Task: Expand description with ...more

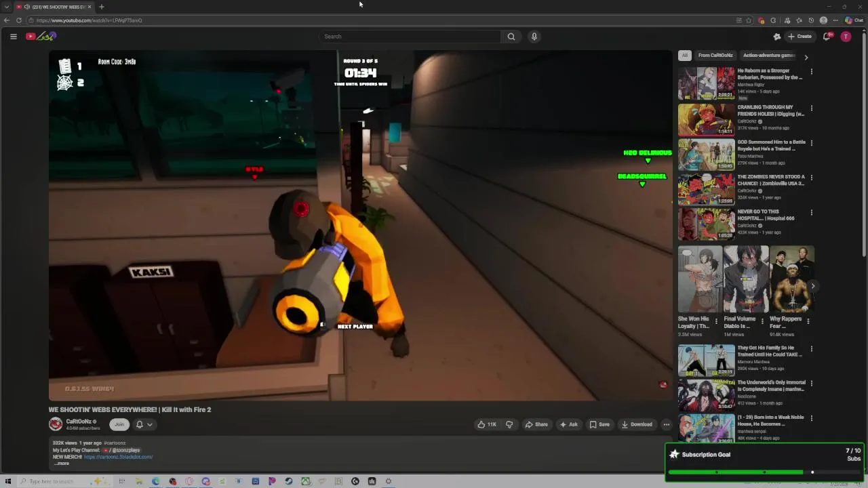Action: click(x=62, y=463)
